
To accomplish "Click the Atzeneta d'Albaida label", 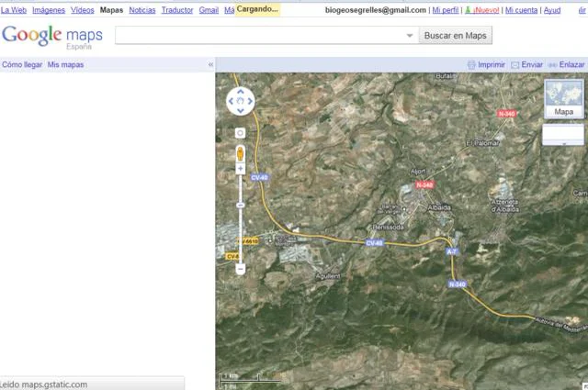I will tap(505, 206).
